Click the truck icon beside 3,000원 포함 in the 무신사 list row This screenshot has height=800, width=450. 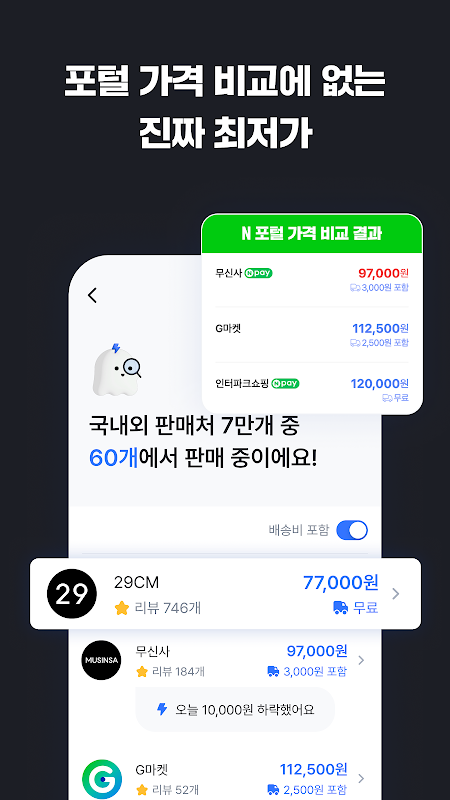273,672
